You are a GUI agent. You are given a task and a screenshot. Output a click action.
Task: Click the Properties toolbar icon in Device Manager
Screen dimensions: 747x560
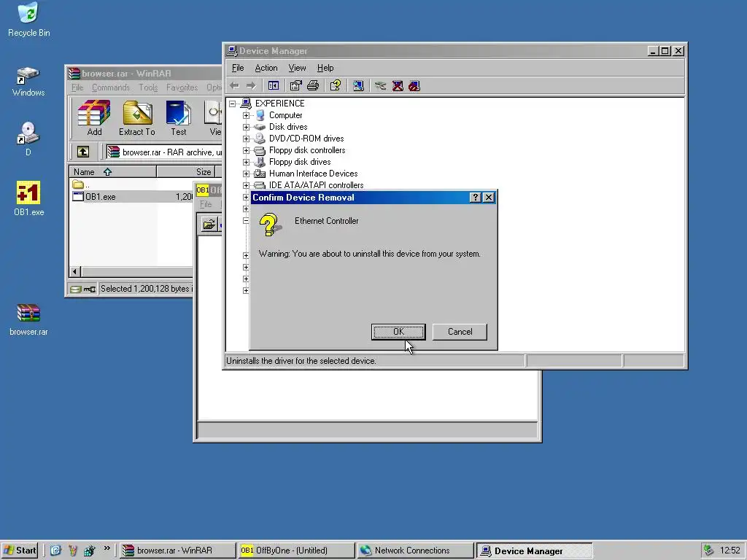(x=296, y=86)
